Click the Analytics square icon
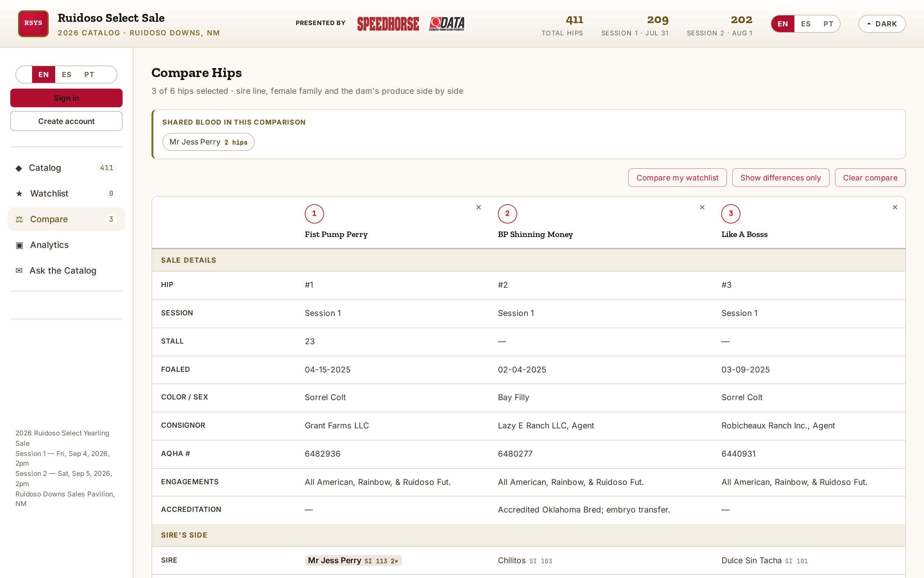 point(19,245)
